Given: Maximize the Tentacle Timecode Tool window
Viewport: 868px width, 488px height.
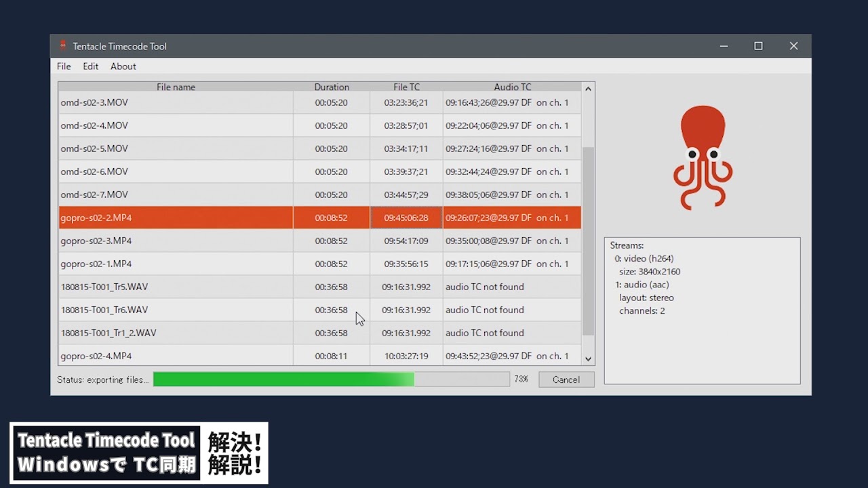Looking at the screenshot, I should [x=758, y=46].
